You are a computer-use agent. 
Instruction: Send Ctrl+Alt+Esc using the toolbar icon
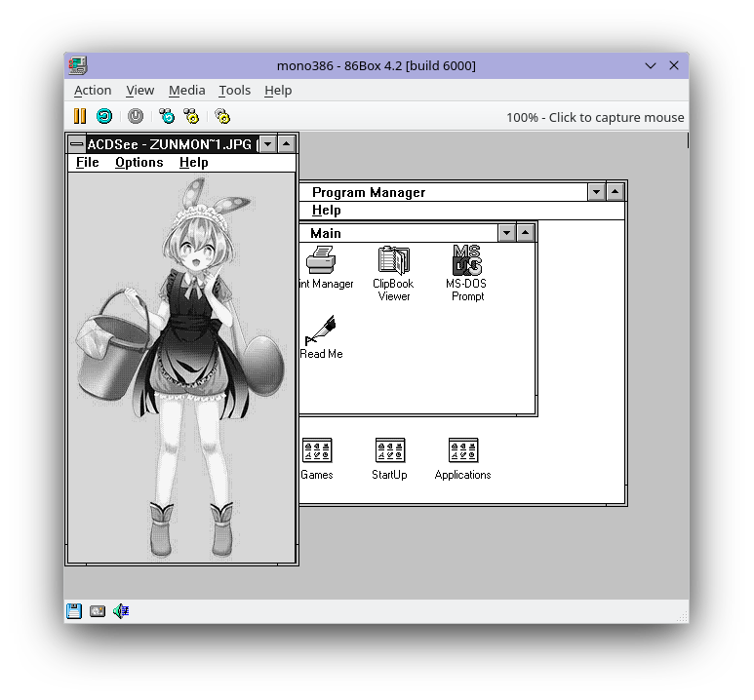[x=191, y=116]
